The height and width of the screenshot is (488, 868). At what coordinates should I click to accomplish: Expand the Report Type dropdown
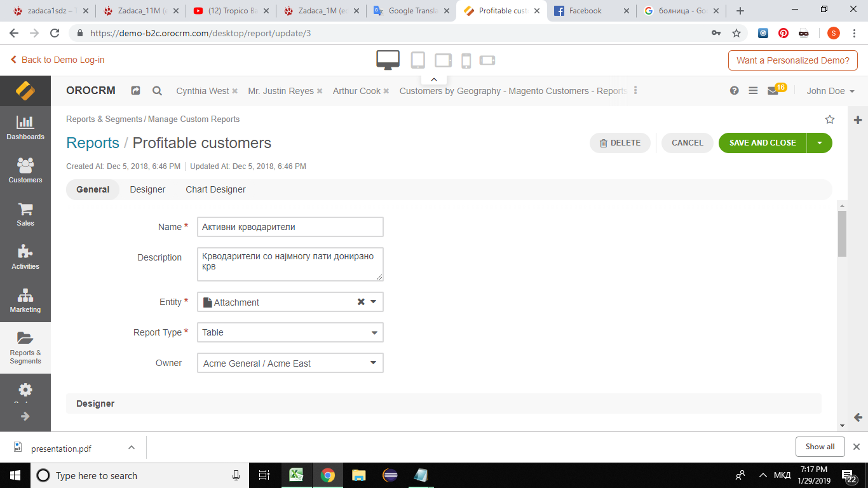[x=290, y=332]
